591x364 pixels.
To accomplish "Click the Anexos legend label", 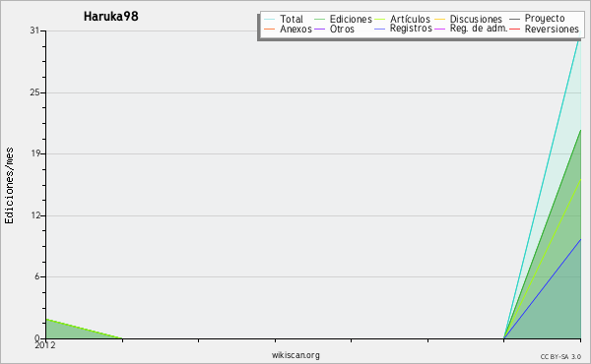I will (295, 29).
